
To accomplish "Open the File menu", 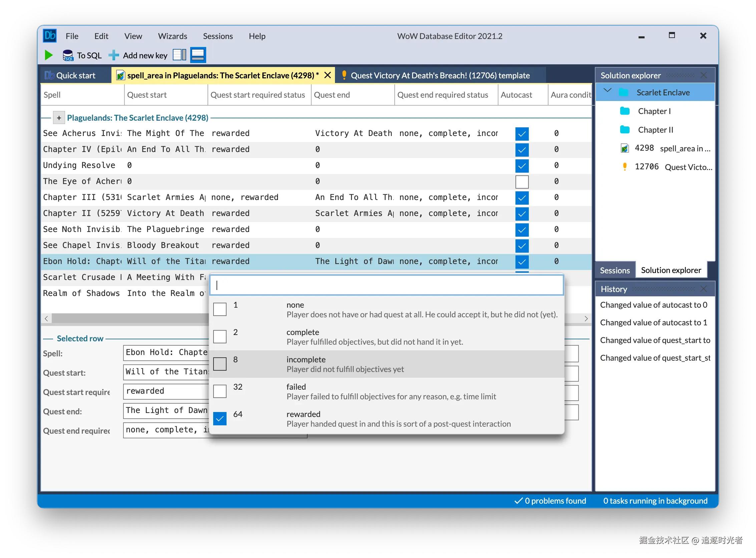I will point(72,36).
